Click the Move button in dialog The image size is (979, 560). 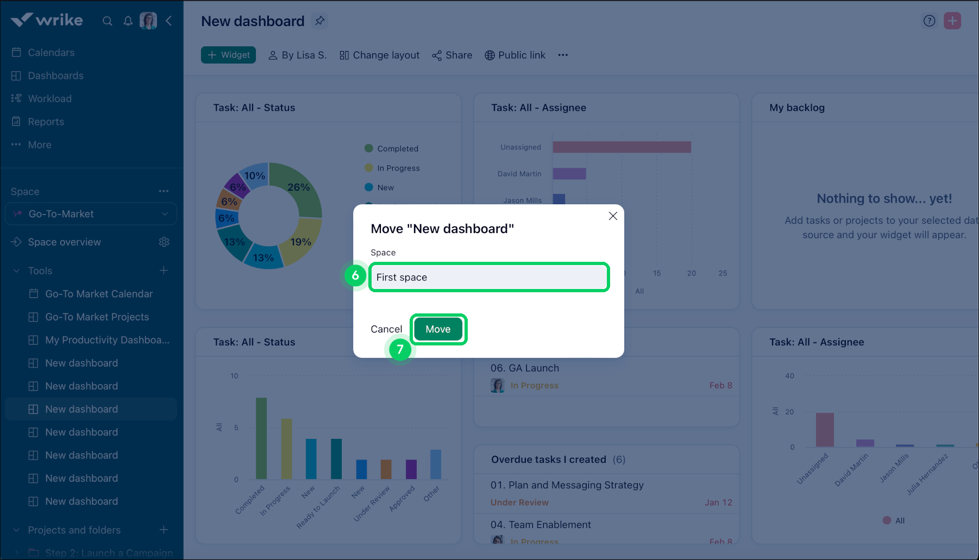(x=438, y=329)
